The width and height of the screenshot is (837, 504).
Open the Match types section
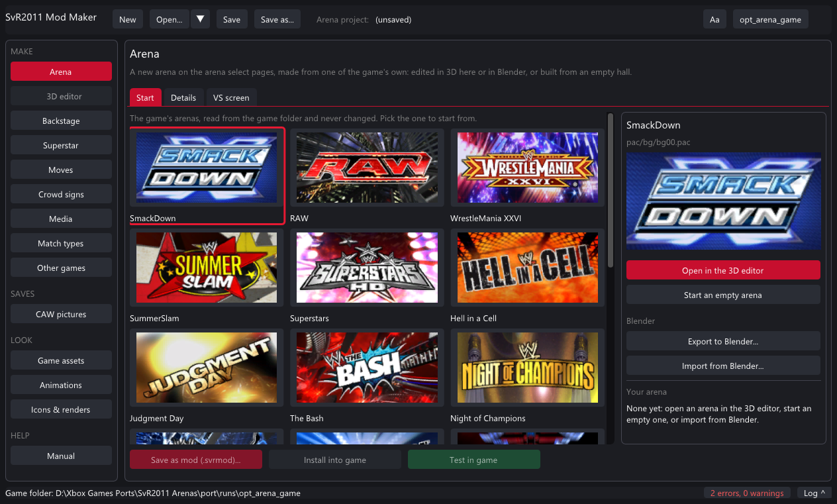click(61, 243)
